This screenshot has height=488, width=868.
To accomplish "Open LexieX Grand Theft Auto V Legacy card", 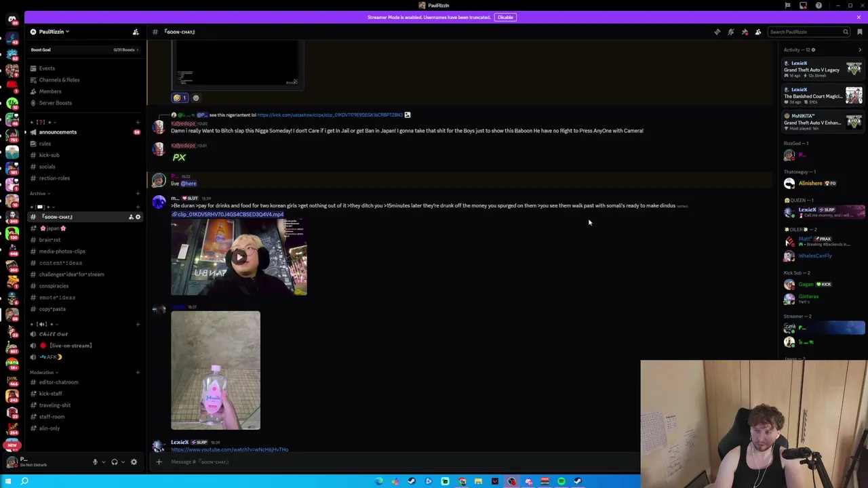I will point(823,69).
